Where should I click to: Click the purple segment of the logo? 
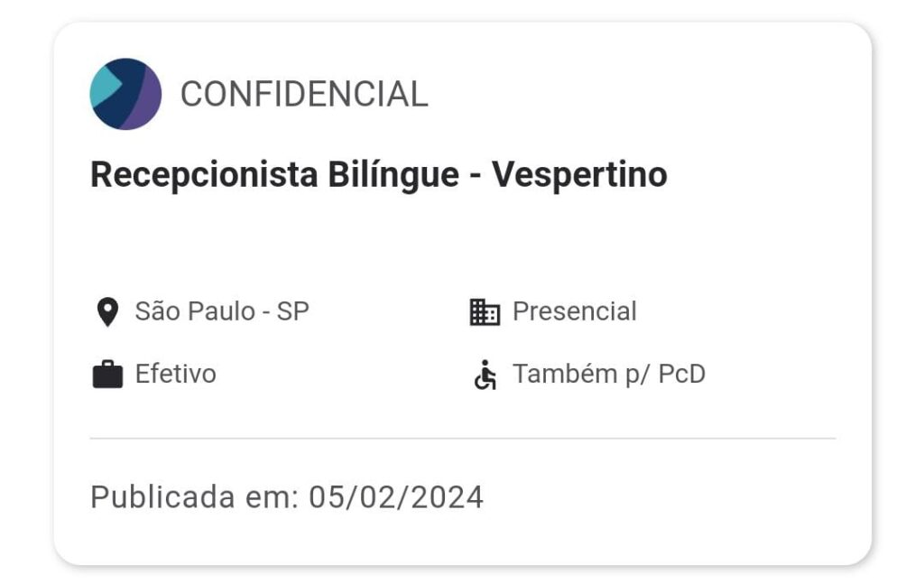[x=145, y=103]
